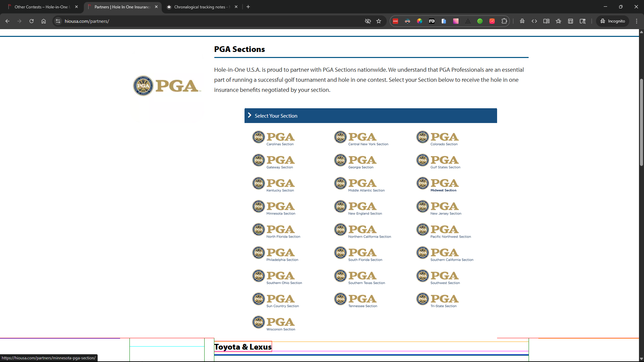Click the large PGA logo beside the intro

pos(167,85)
